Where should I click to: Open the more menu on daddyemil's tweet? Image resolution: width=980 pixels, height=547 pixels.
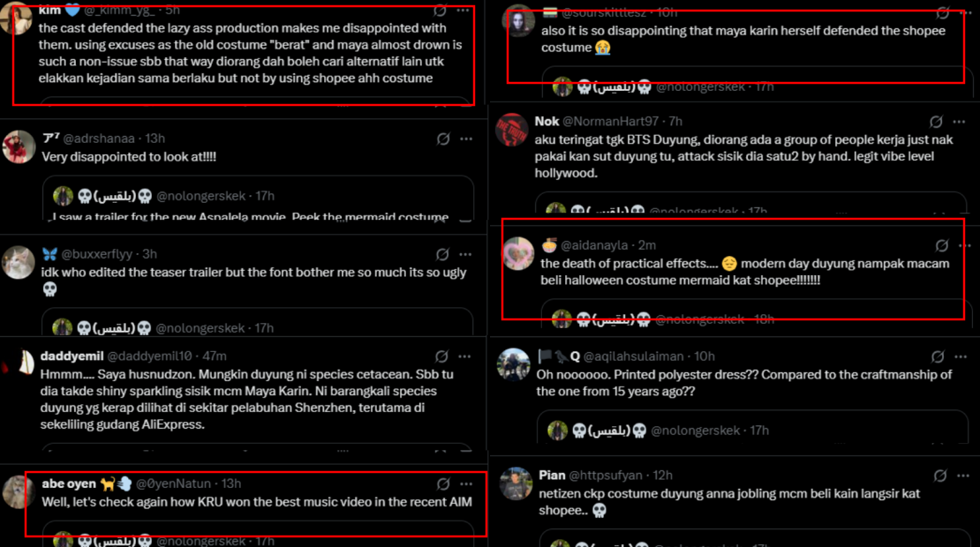point(465,356)
